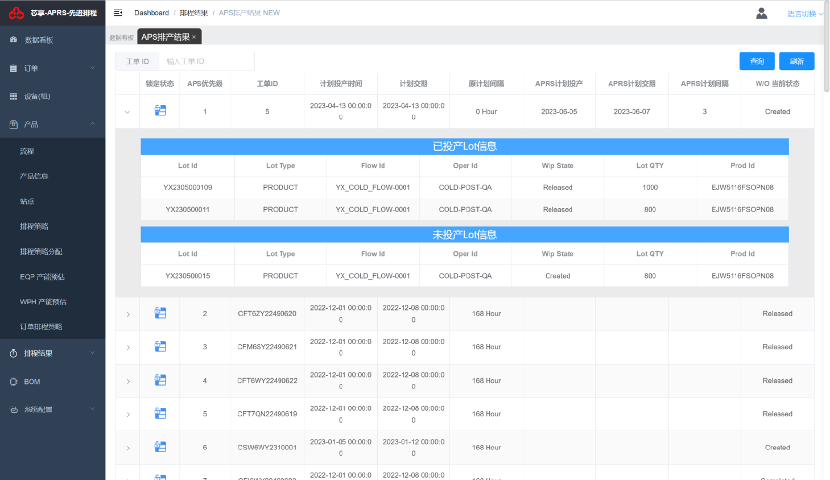Click the red APRS logo icon
Viewport: 830px width, 480px height.
pos(16,13)
